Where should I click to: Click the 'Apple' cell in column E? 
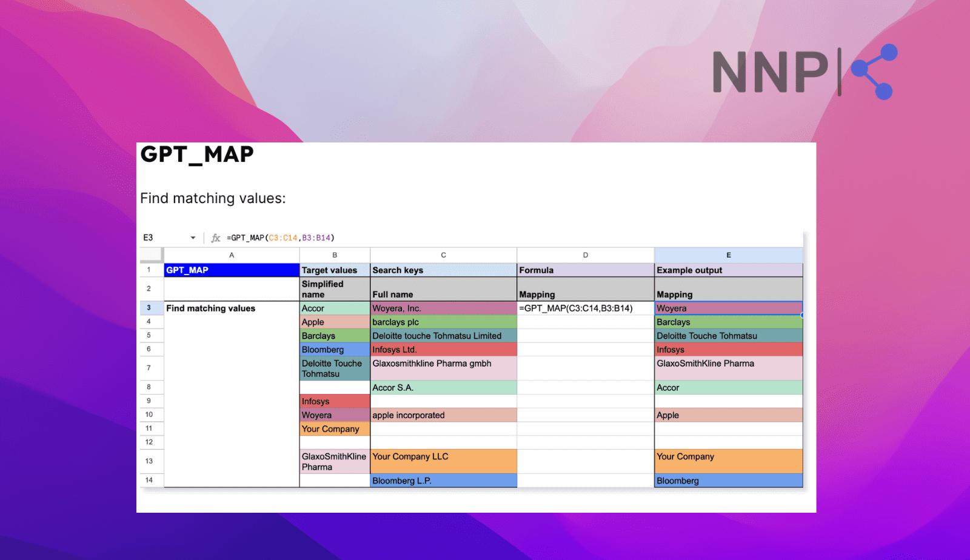click(x=729, y=415)
